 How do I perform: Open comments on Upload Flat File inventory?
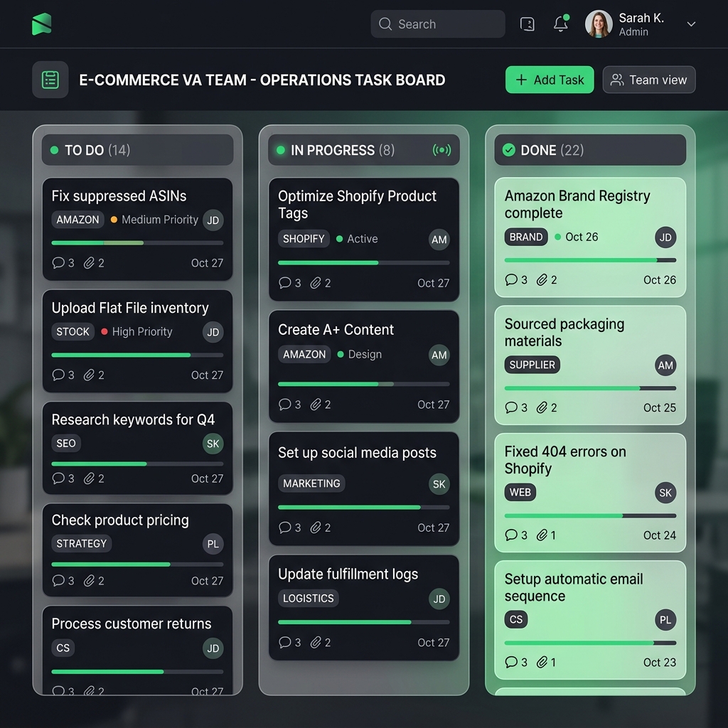coord(63,375)
